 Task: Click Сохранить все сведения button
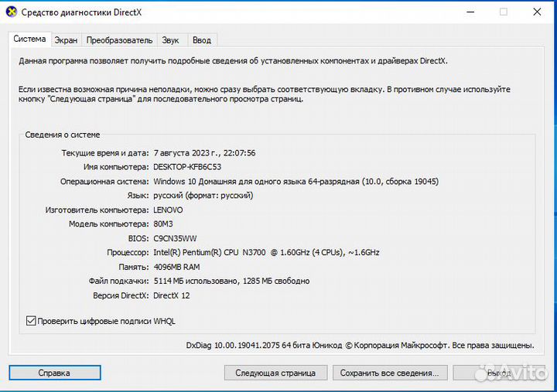[x=390, y=373]
